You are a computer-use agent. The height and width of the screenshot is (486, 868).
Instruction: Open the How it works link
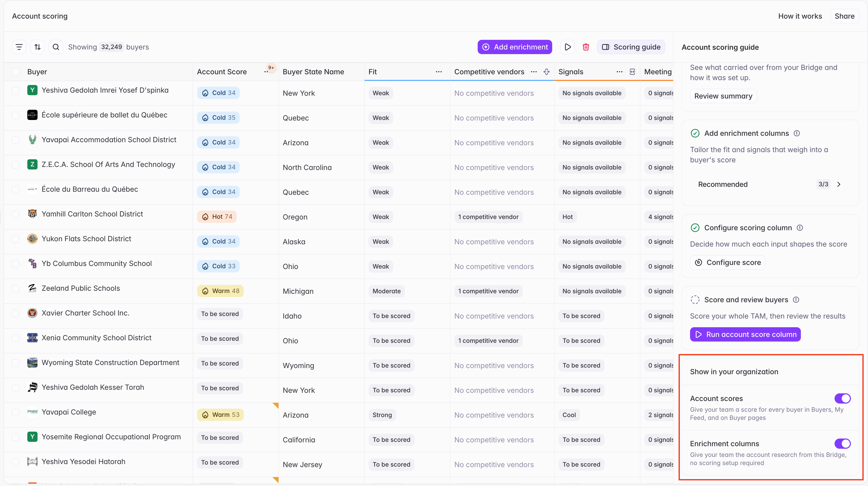[800, 16]
